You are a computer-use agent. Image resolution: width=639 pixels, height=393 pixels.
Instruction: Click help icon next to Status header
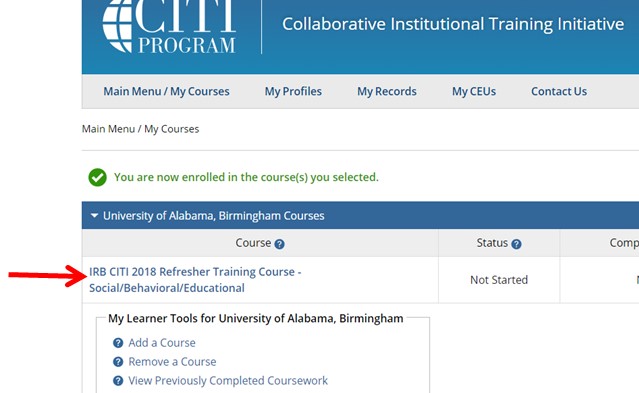[516, 244]
